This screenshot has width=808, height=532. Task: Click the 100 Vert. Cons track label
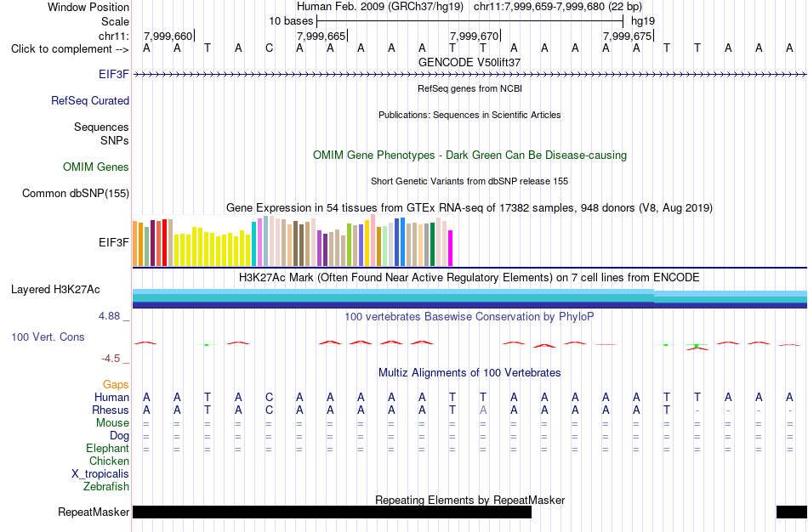click(x=48, y=337)
